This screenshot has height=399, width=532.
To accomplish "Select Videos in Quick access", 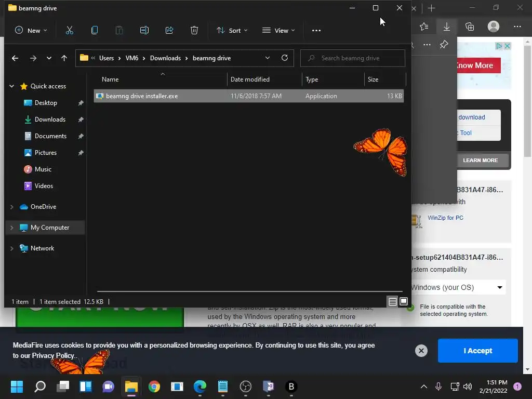I will click(x=44, y=186).
